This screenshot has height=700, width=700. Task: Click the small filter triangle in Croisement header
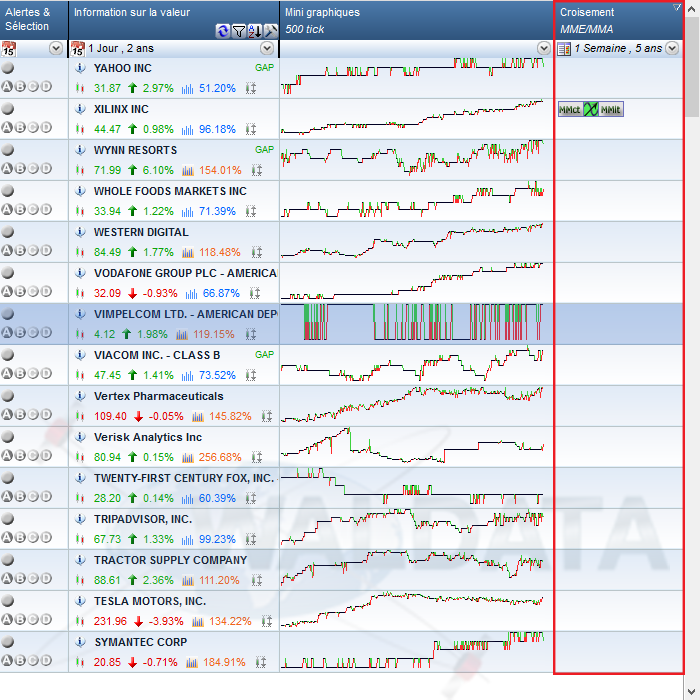(677, 7)
